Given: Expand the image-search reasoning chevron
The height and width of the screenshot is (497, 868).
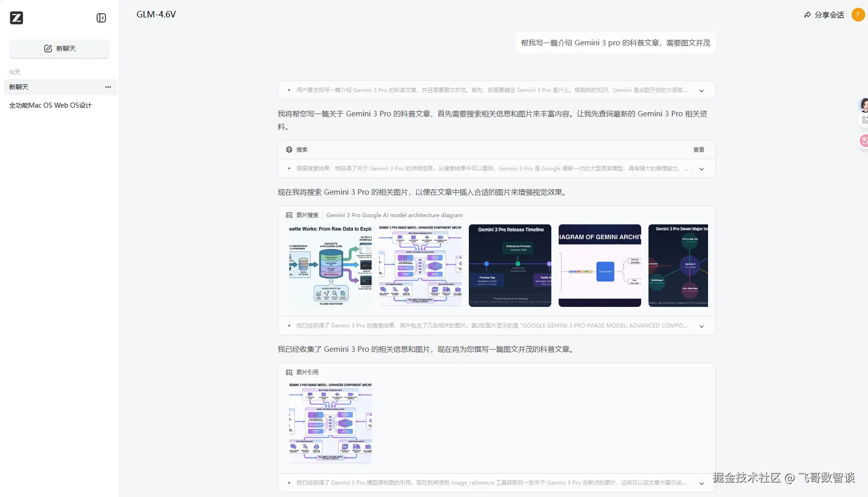Looking at the screenshot, I should tap(702, 326).
